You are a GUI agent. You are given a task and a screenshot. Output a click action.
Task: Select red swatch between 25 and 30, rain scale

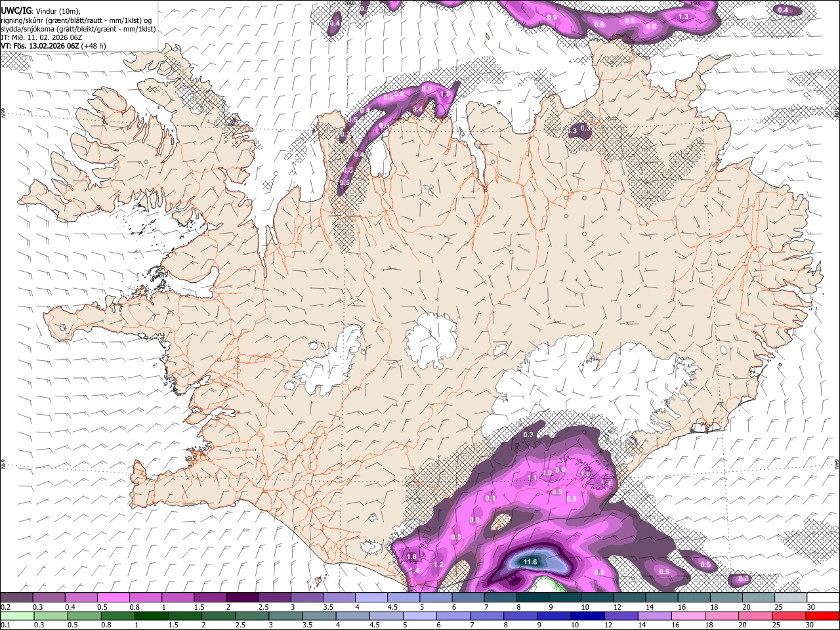789,616
